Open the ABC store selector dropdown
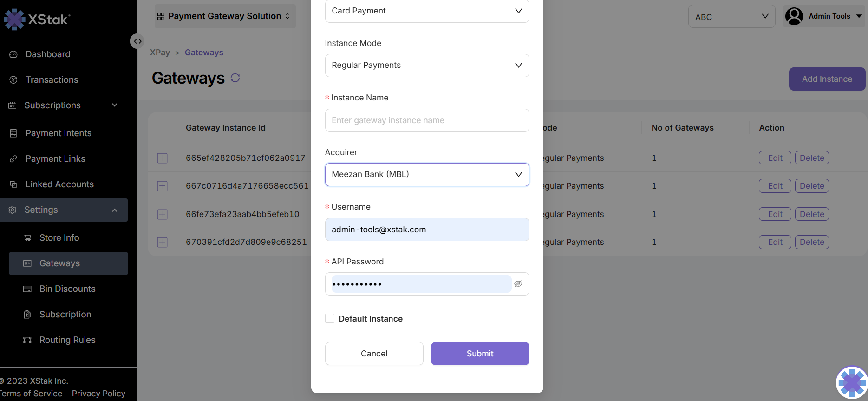The width and height of the screenshot is (868, 401). [x=731, y=17]
